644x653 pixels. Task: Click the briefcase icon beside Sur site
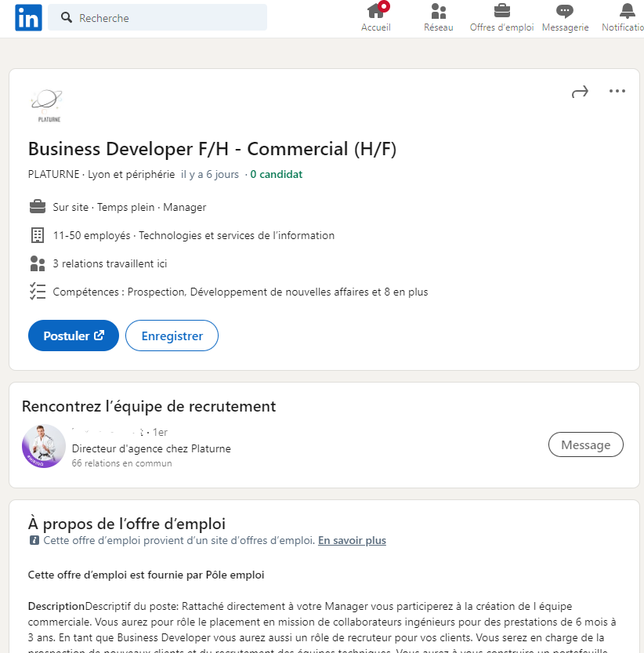point(38,207)
